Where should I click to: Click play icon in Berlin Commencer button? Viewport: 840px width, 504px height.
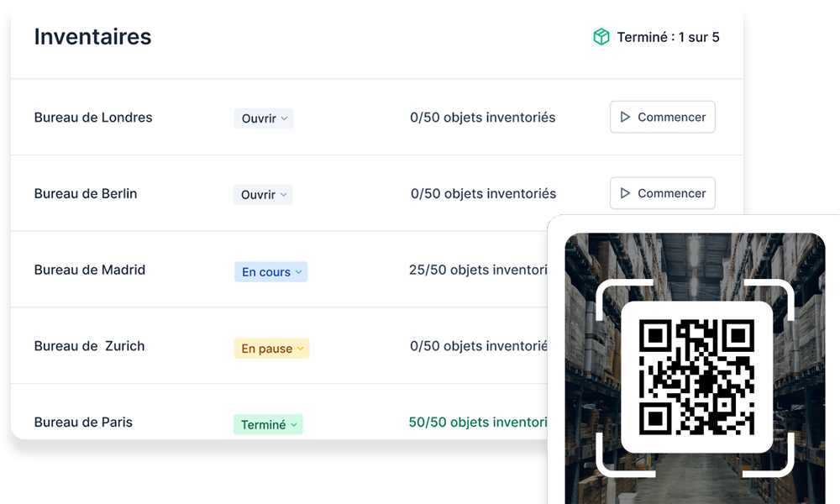click(625, 193)
